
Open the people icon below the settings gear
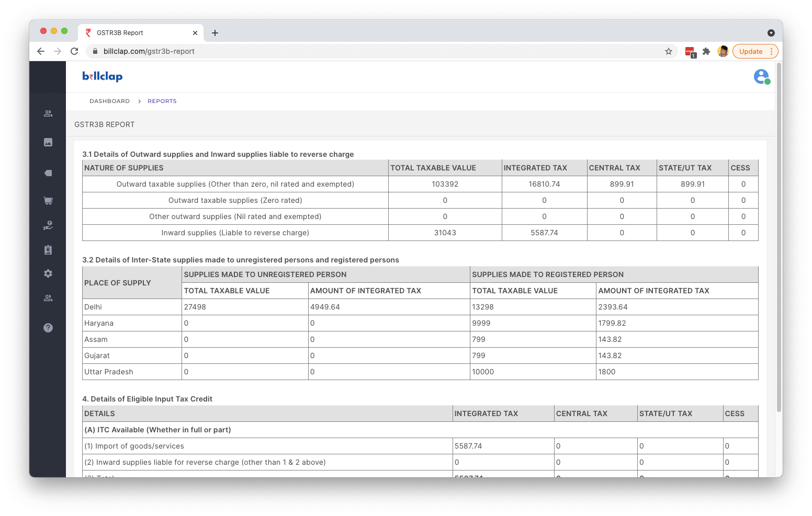coord(48,298)
